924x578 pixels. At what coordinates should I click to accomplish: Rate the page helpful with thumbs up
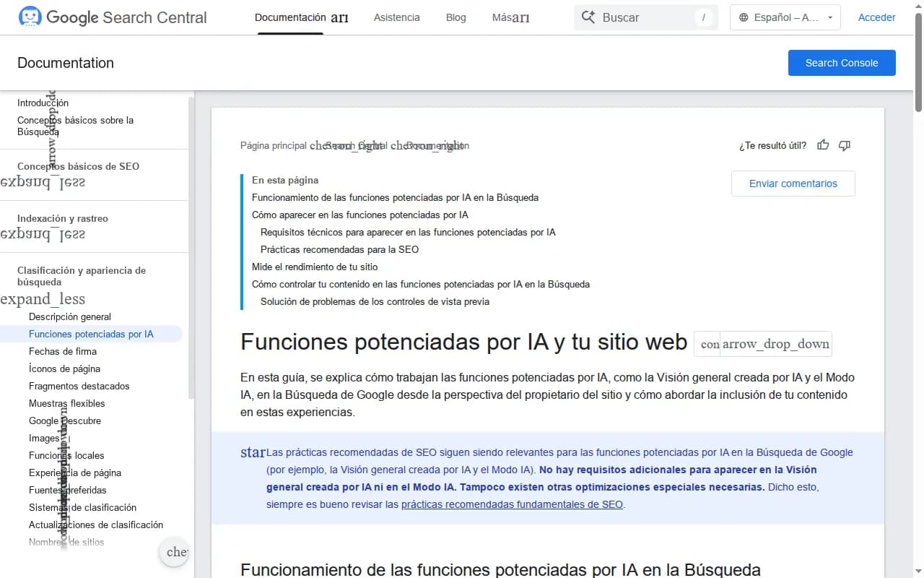tap(823, 144)
